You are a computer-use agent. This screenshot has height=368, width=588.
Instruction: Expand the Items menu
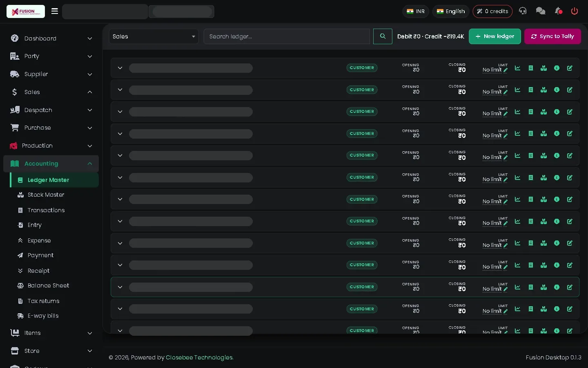click(x=51, y=333)
